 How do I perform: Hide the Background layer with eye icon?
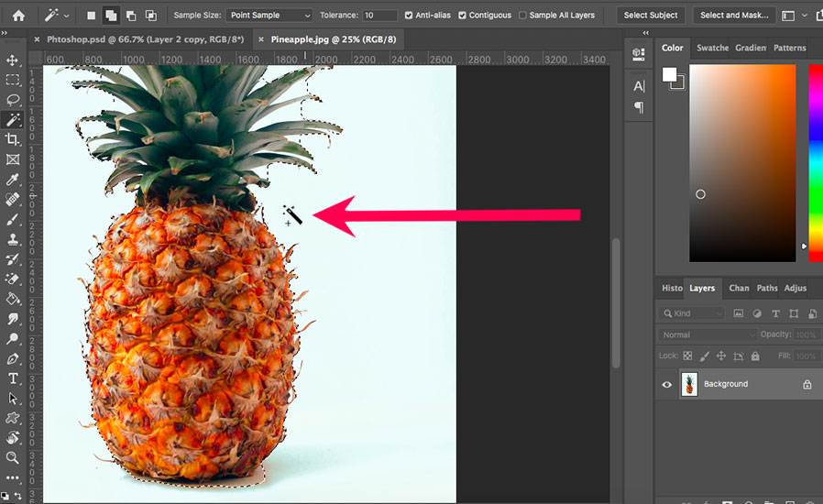coord(667,384)
